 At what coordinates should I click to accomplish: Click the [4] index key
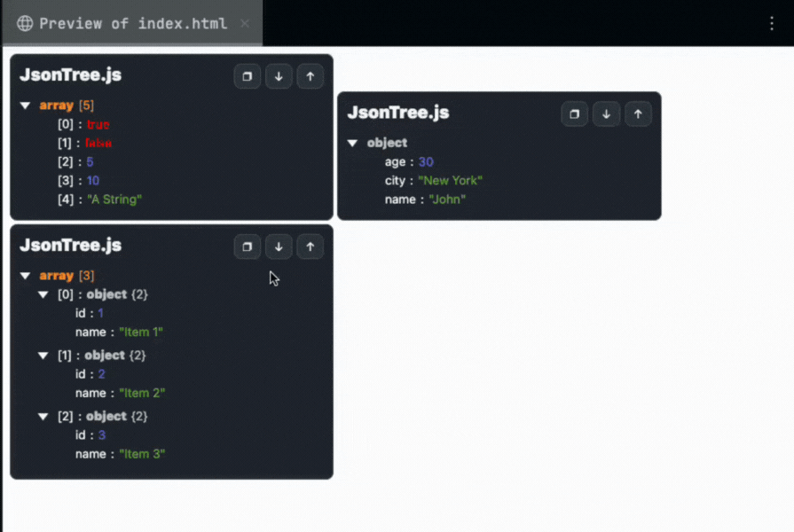[66, 199]
